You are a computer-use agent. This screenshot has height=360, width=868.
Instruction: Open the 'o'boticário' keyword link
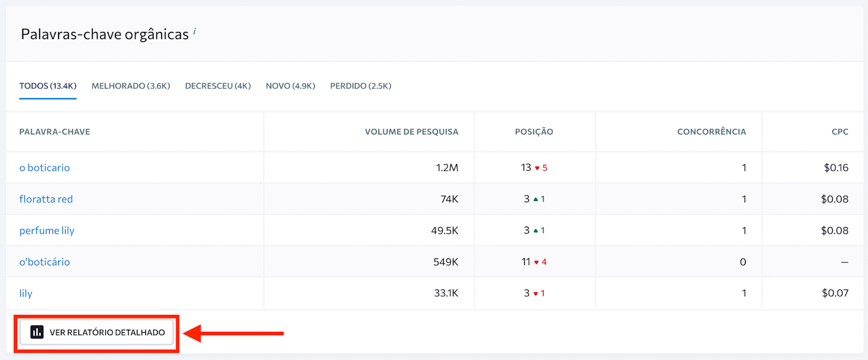coord(44,262)
